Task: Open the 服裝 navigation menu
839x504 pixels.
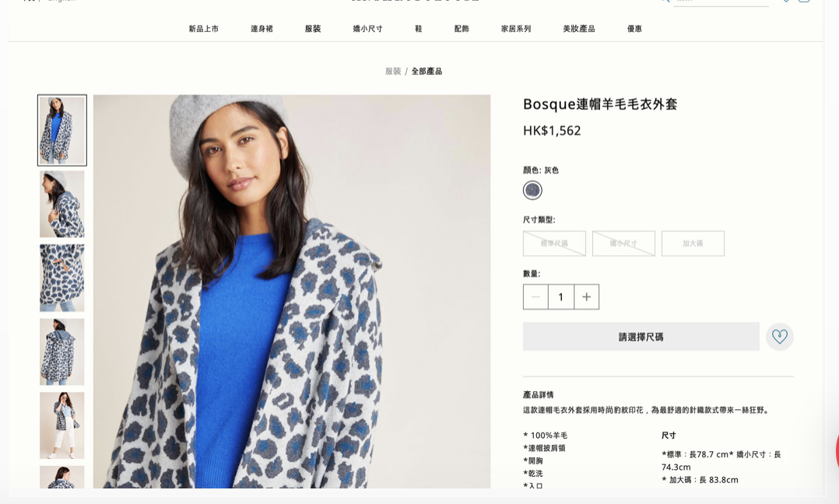Action: [313, 29]
